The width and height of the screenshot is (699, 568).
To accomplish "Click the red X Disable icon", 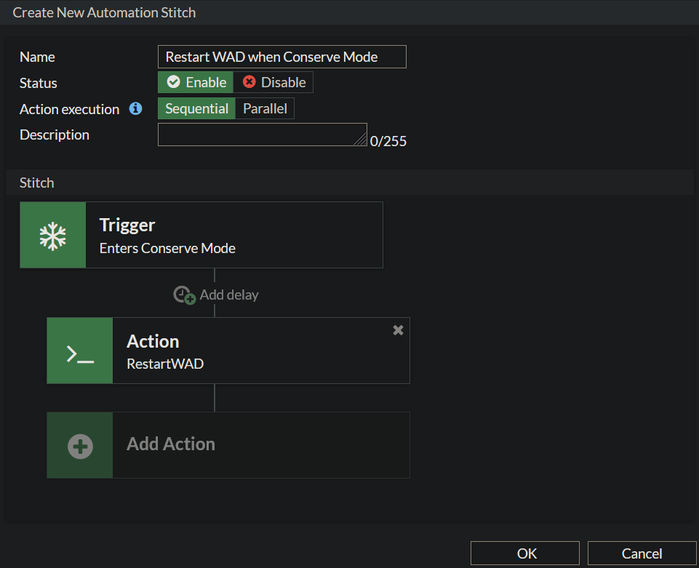I will click(x=249, y=82).
